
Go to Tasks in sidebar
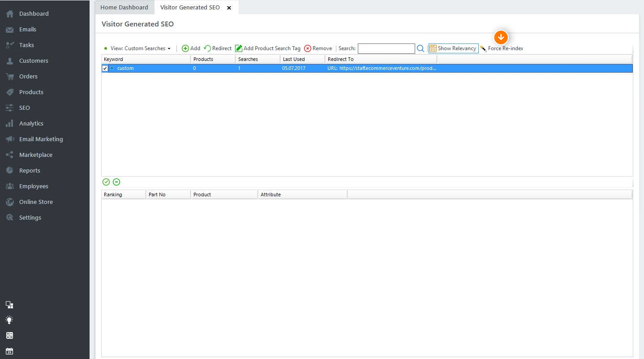coord(26,45)
